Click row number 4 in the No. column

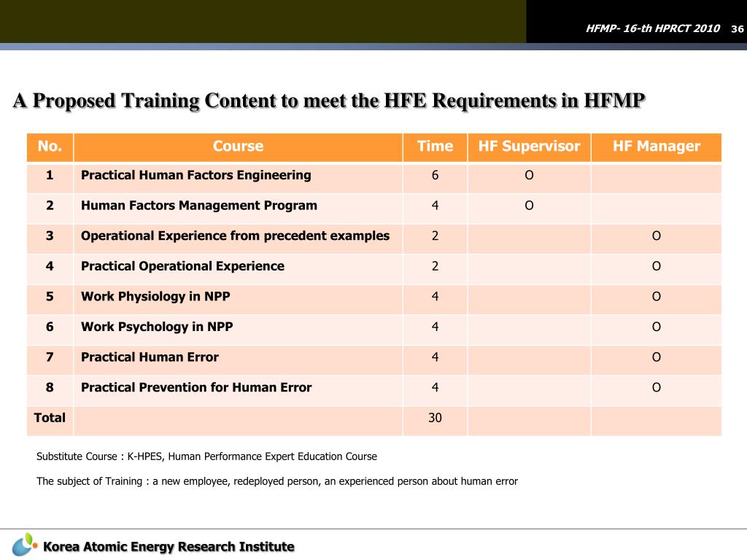tap(50, 266)
